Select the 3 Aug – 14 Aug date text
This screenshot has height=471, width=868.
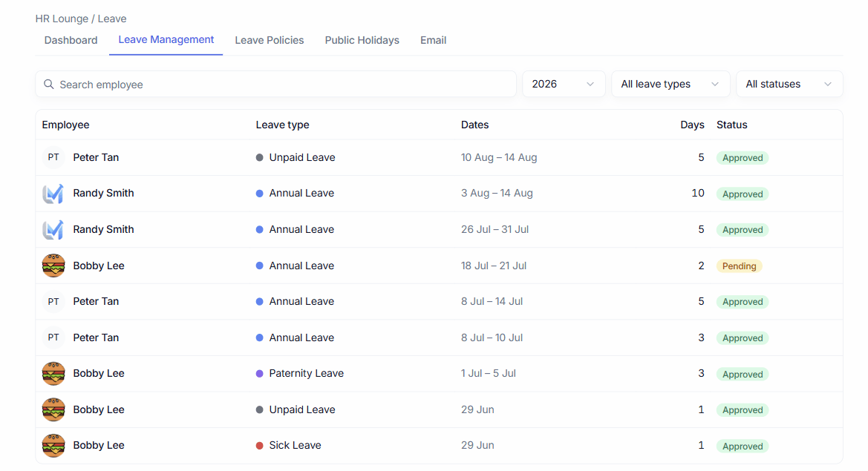click(x=497, y=194)
